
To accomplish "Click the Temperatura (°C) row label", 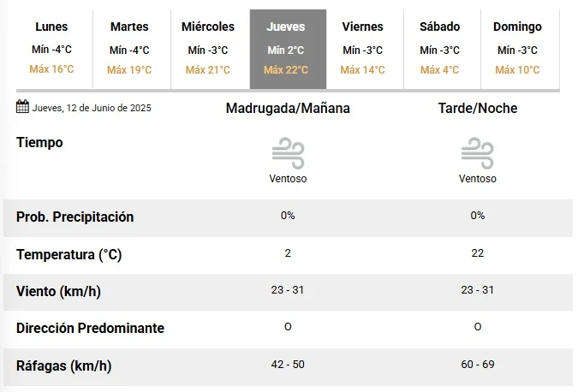I will pyautogui.click(x=69, y=254).
